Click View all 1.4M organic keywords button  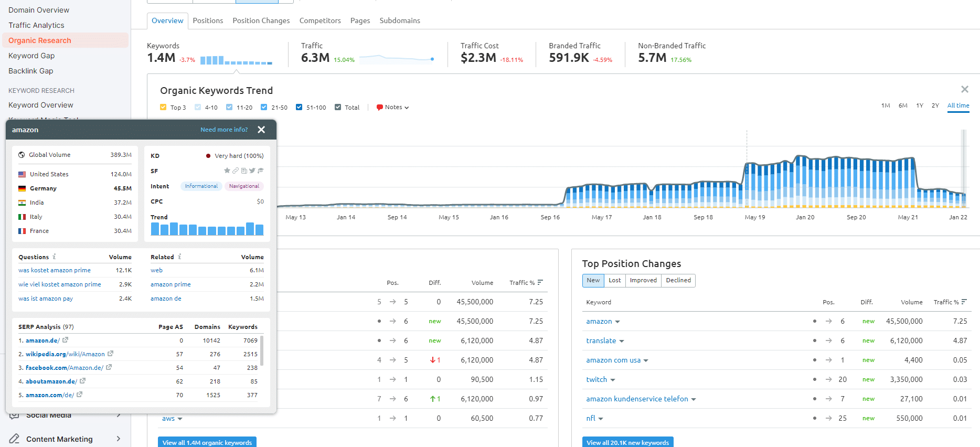[x=207, y=442]
